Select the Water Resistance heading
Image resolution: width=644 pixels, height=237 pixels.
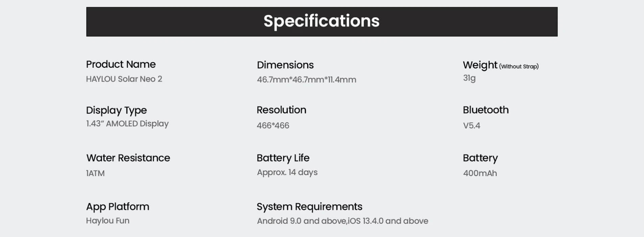coord(128,158)
